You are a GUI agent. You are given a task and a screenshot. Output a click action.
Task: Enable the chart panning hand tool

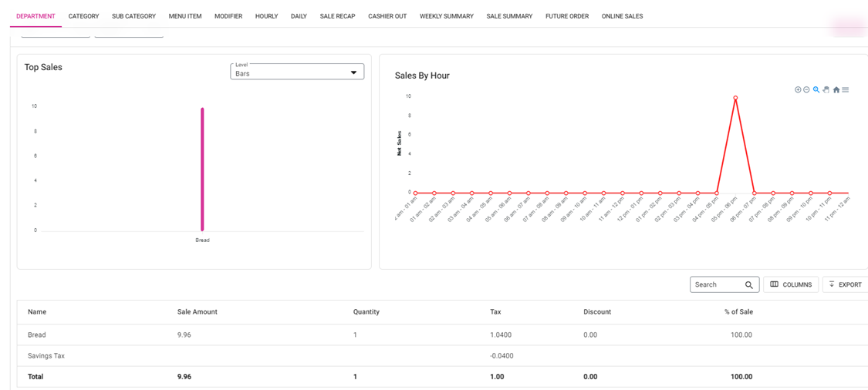click(x=826, y=90)
